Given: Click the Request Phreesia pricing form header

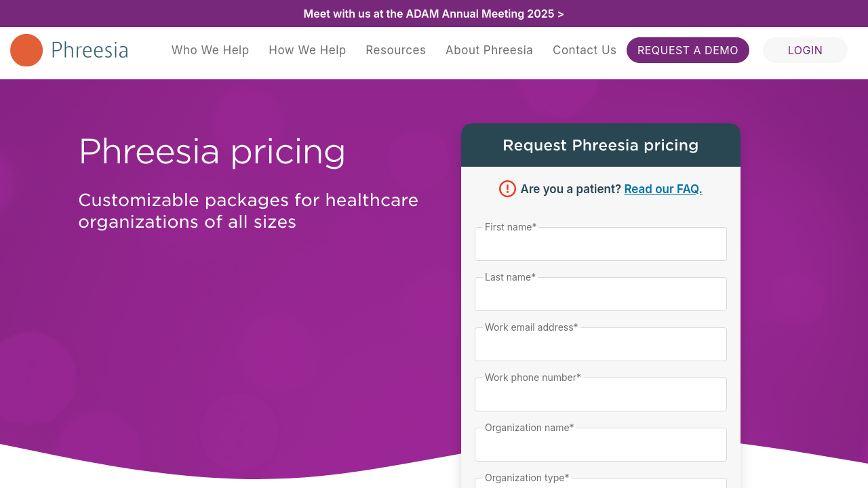Looking at the screenshot, I should (600, 145).
